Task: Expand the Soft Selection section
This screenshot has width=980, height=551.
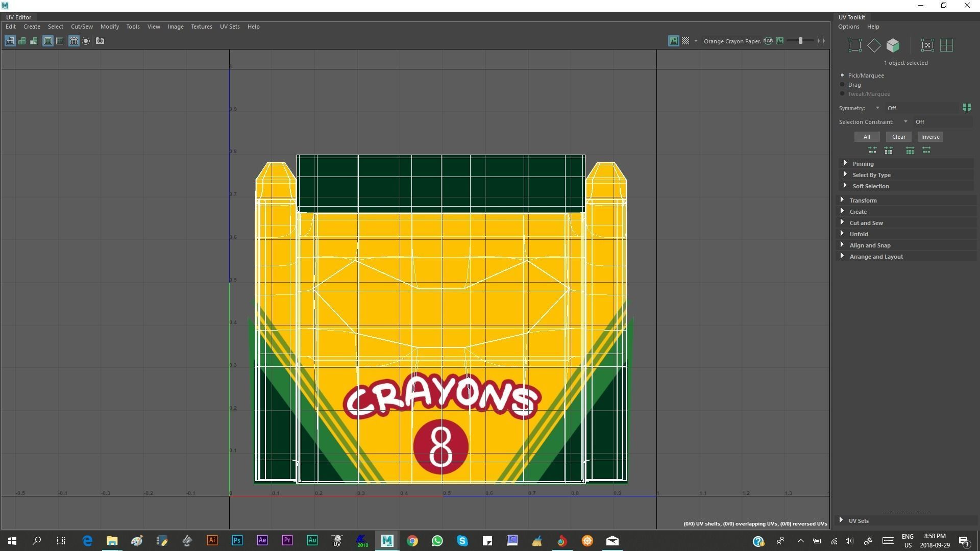Action: [906, 186]
